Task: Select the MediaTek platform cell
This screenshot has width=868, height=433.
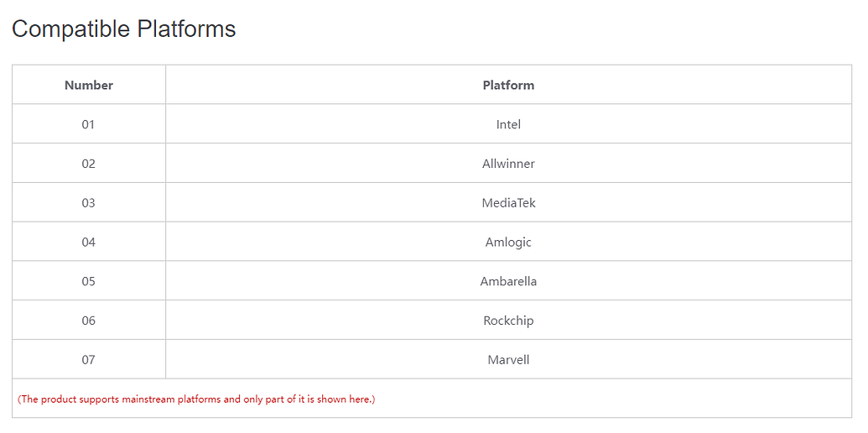Action: [508, 203]
